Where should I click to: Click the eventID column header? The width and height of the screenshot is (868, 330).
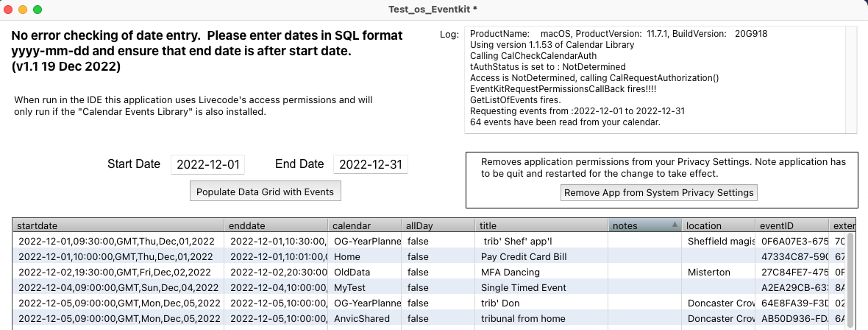(791, 225)
